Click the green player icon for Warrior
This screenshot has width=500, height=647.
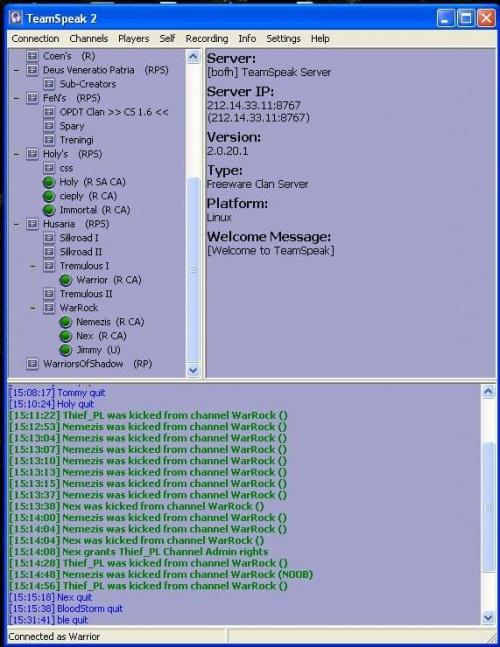click(x=65, y=280)
